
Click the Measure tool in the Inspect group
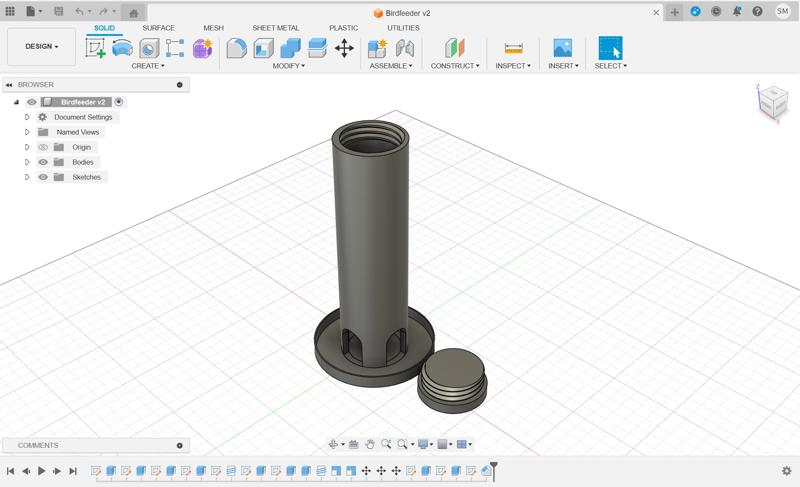[514, 48]
